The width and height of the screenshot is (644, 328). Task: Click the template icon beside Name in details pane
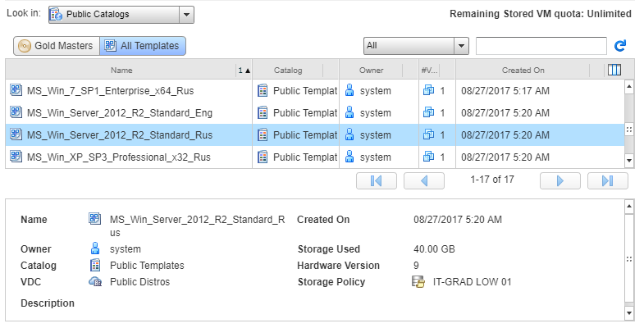coord(94,218)
